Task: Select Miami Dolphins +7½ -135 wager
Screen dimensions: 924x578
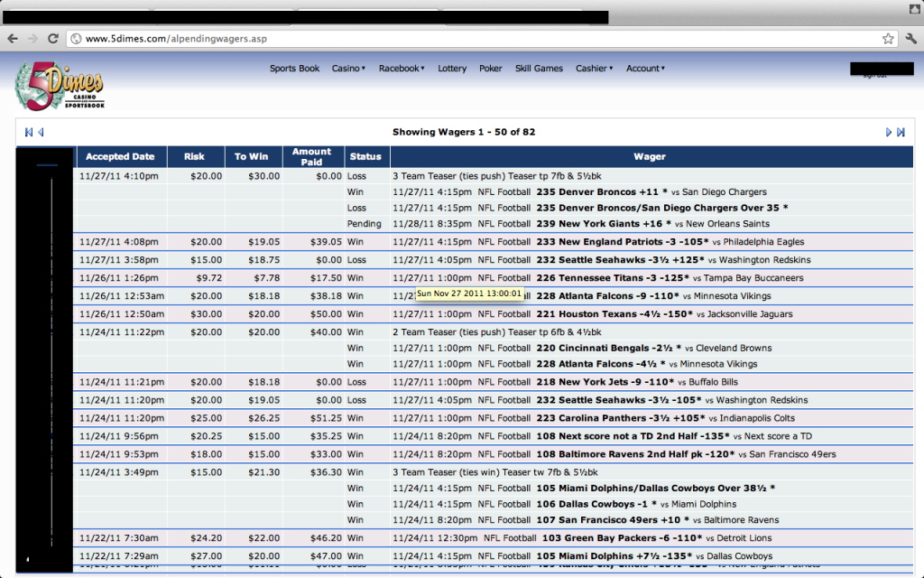Action: click(x=582, y=556)
